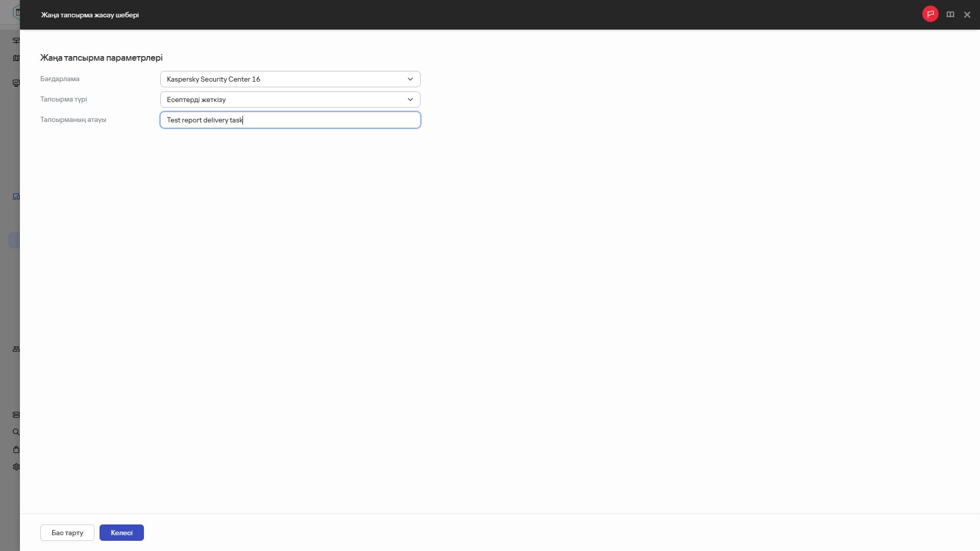Click the hierarchy sidebar icon
The width and height of the screenshot is (980, 551).
coord(16,40)
